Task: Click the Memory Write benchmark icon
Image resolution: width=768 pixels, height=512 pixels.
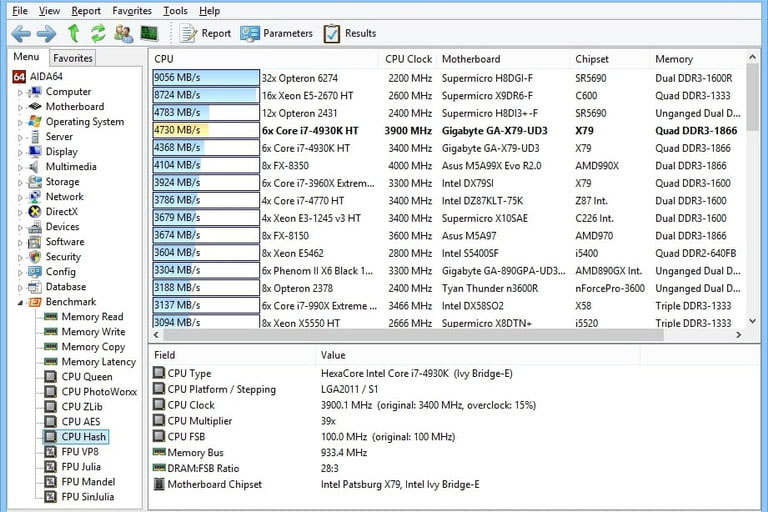Action: pyautogui.click(x=51, y=332)
